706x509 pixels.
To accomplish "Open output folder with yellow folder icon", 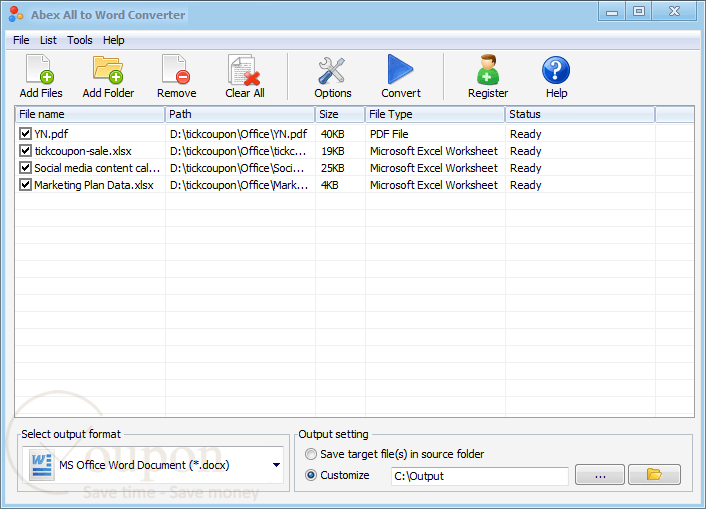I will [x=654, y=474].
